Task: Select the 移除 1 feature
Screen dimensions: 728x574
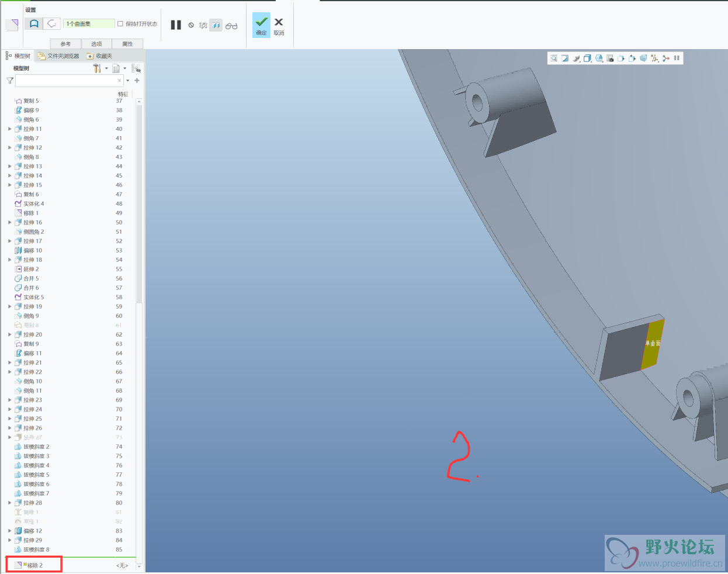Action: 27,213
